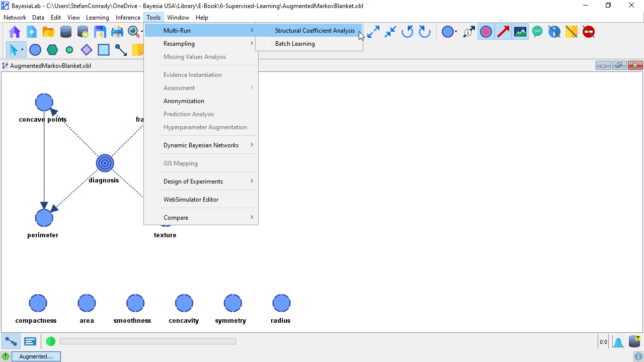Select the arc creation tool
644x362 pixels.
point(121,50)
